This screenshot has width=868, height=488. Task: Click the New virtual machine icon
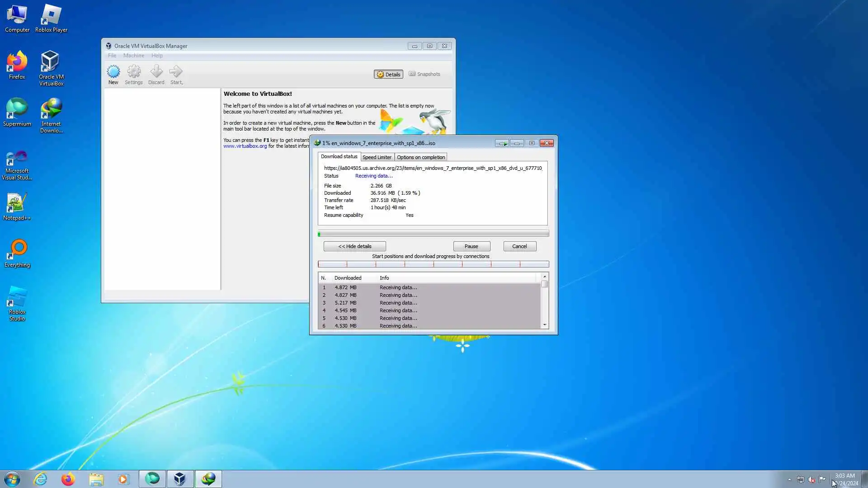click(113, 72)
